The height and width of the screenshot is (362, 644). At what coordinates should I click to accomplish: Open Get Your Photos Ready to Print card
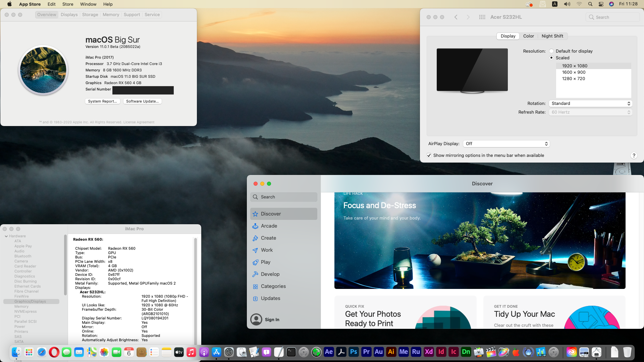click(x=405, y=312)
